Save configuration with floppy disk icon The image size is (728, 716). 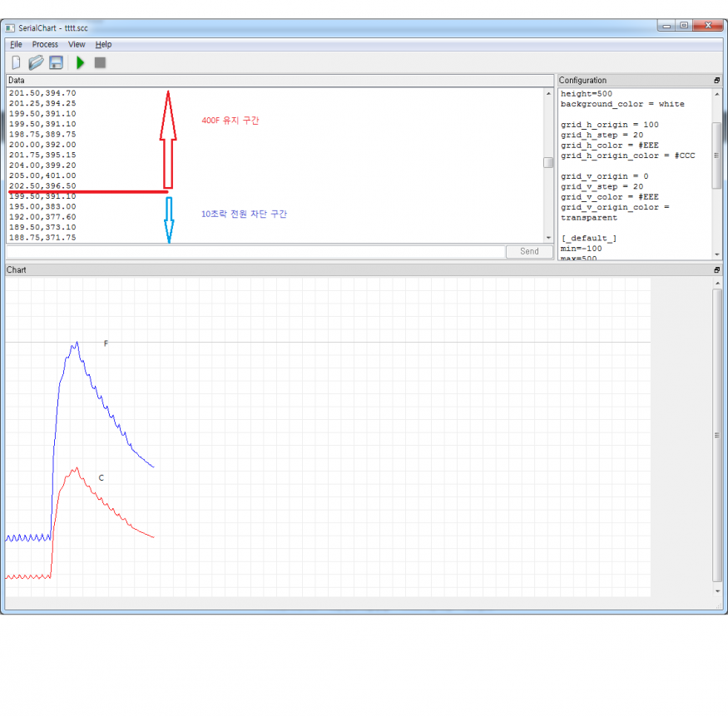[57, 62]
